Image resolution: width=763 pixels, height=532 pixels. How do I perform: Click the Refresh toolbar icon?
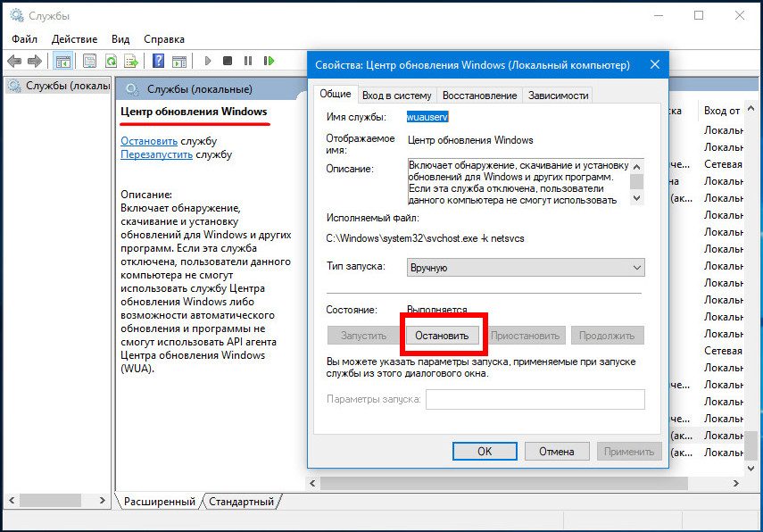pos(111,62)
